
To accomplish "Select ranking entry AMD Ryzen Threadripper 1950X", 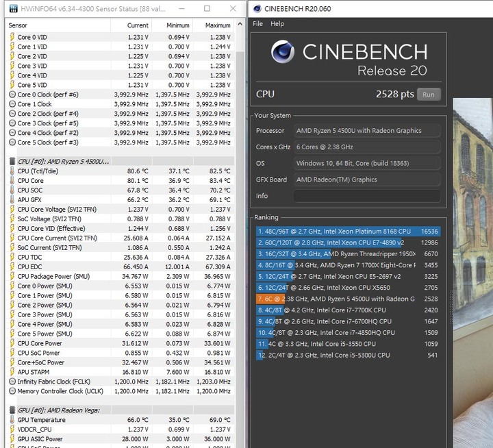I will point(348,254).
